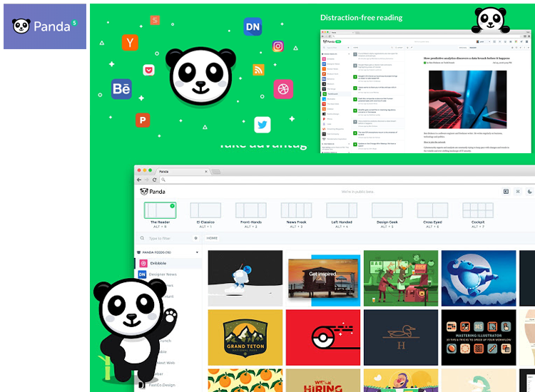Pick the Cockpit grid layout option
The width and height of the screenshot is (535, 392).
click(x=478, y=215)
